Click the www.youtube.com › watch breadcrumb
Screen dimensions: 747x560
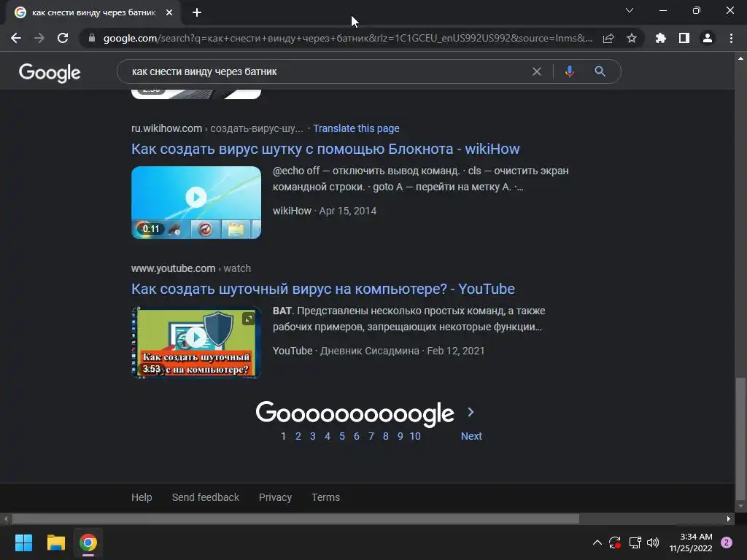(x=191, y=268)
